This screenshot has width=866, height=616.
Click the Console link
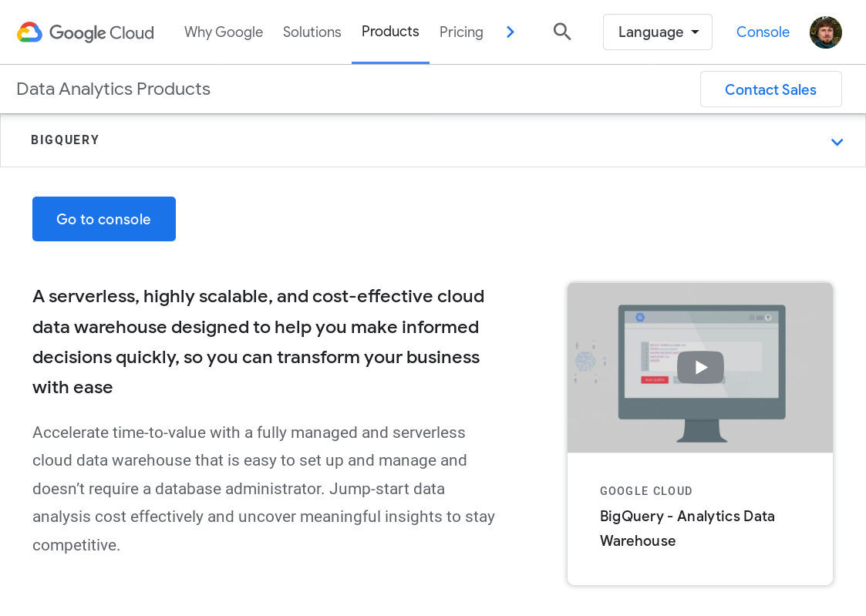[x=763, y=32]
